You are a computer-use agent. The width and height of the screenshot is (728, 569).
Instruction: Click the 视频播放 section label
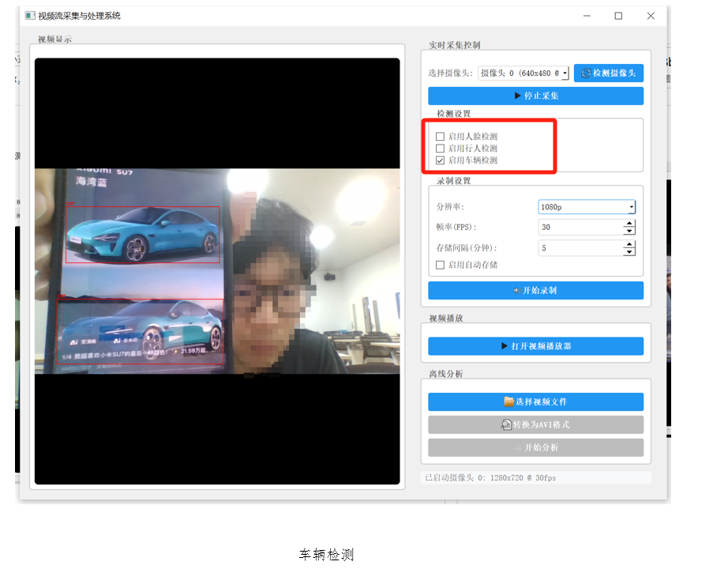[445, 318]
